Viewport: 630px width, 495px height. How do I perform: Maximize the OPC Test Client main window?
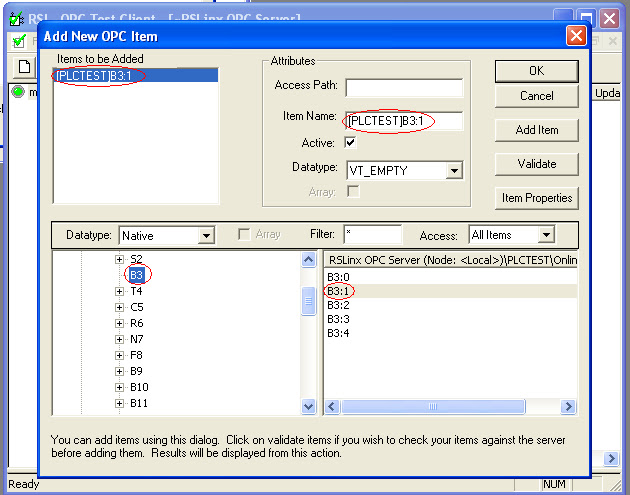(586, 18)
